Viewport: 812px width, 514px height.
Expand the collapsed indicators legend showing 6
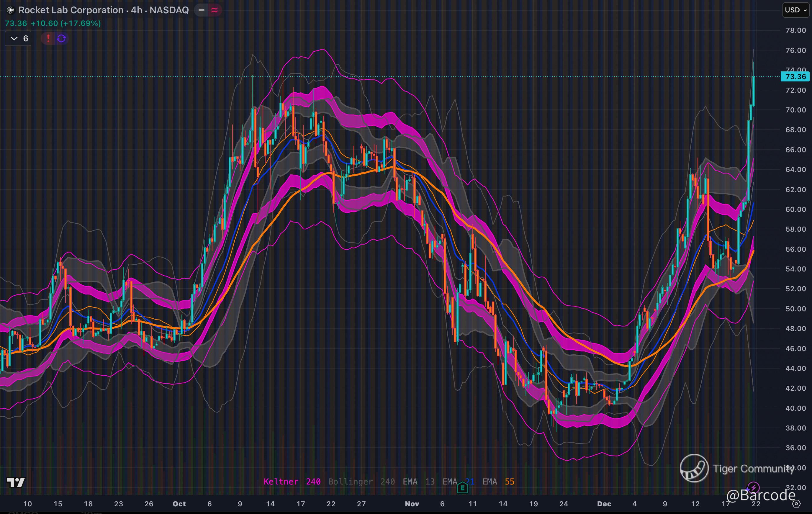coord(18,38)
